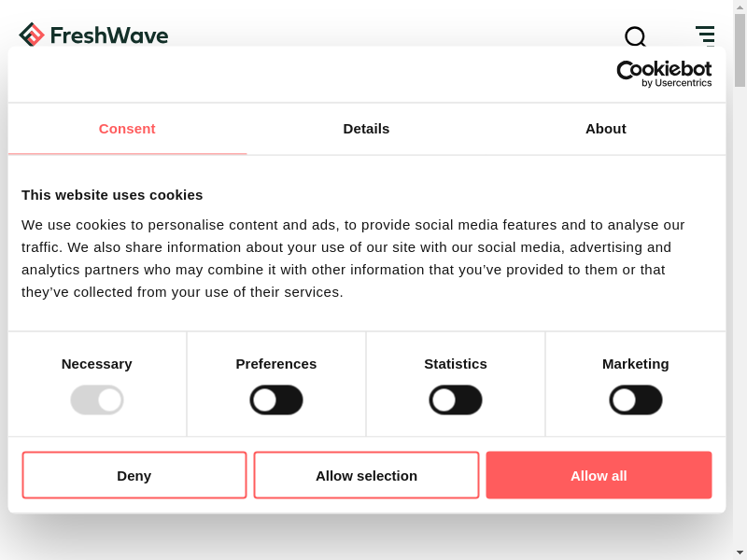Enable the Preferences cookies toggle

pyautogui.click(x=276, y=400)
